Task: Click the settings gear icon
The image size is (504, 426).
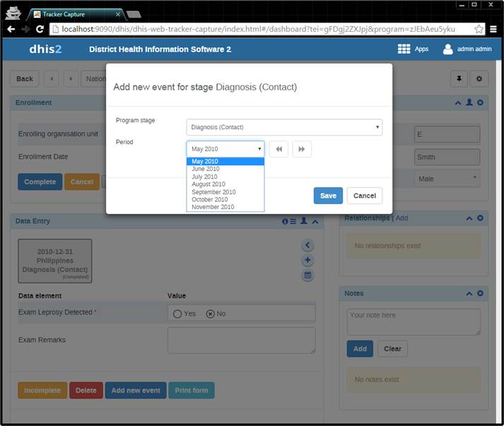Action: 480,79
